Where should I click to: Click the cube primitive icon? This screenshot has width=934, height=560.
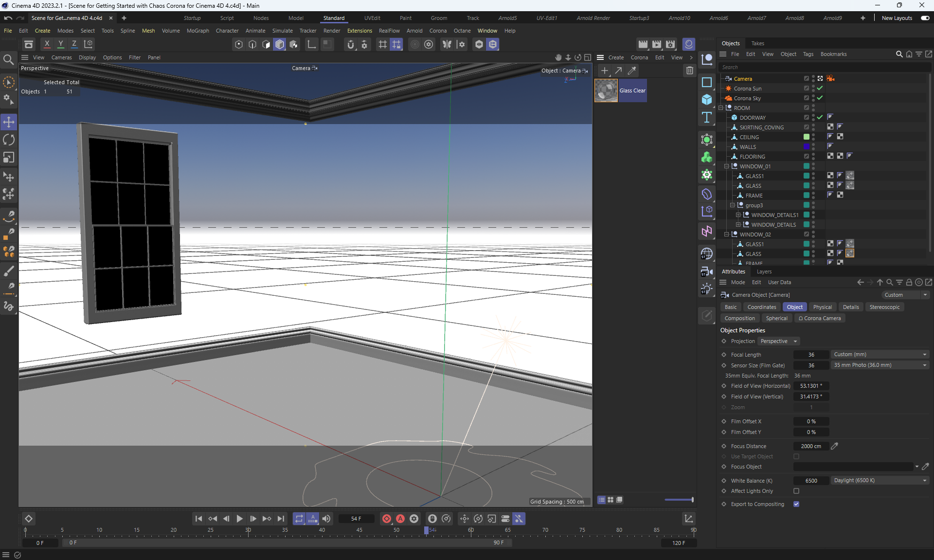[707, 100]
